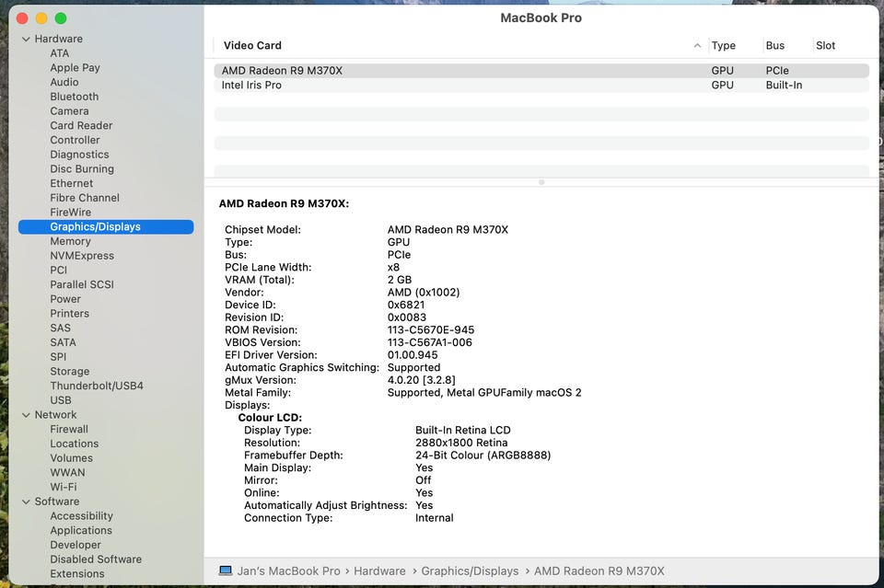Image resolution: width=884 pixels, height=588 pixels.
Task: Collapse the Hardware section chevron
Action: click(x=26, y=39)
